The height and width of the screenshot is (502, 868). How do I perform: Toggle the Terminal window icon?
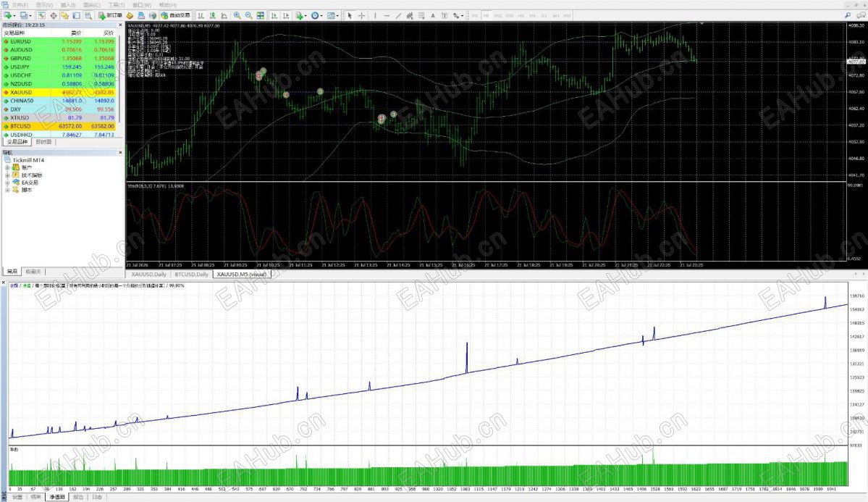pos(77,15)
